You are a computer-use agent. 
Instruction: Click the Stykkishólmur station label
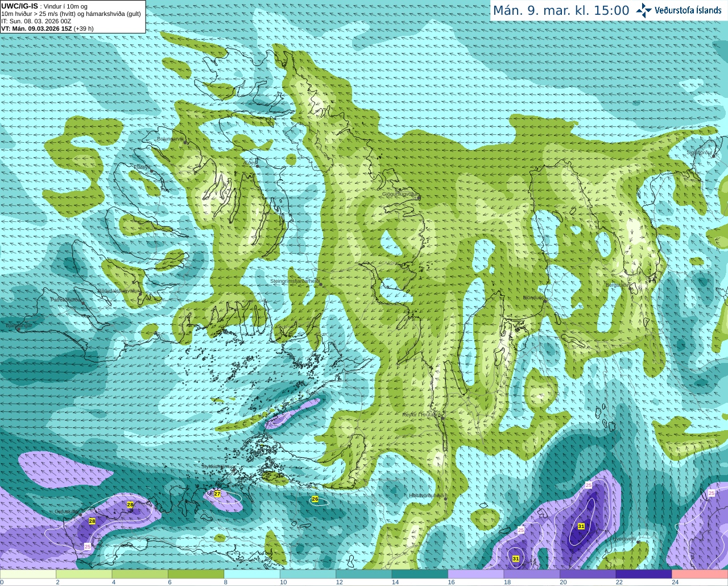[x=217, y=467]
